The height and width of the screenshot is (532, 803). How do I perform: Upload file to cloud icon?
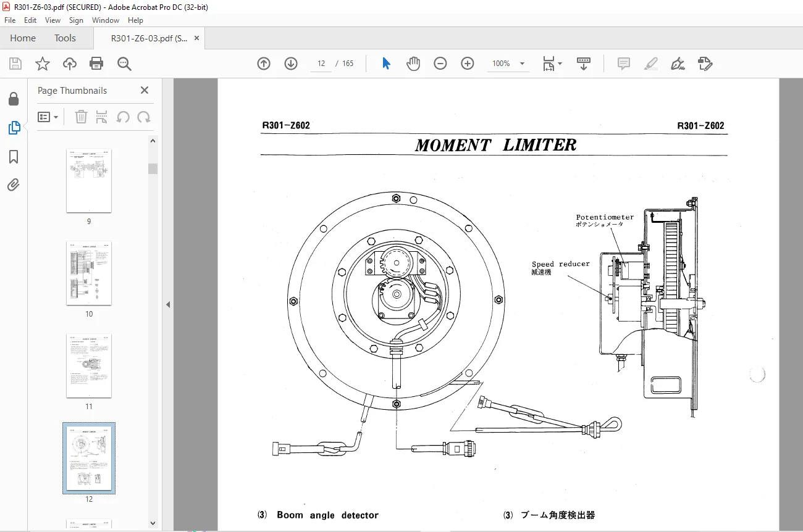[x=70, y=64]
